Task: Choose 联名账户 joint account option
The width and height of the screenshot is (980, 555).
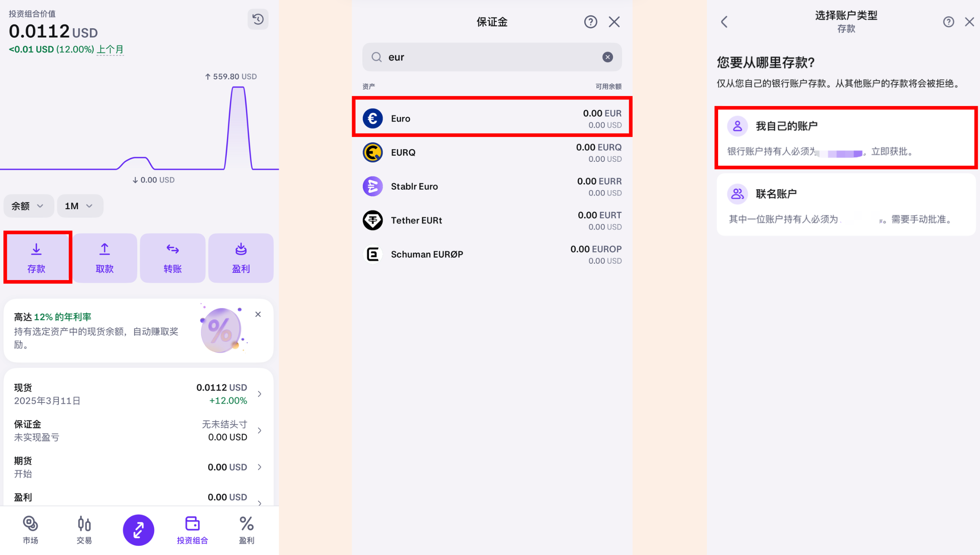Action: pyautogui.click(x=846, y=205)
